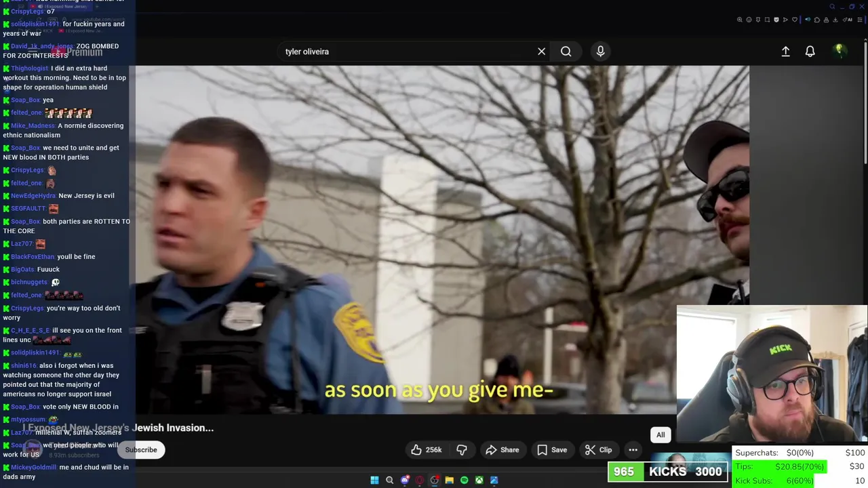Viewport: 868px width, 488px height.
Task: Open the browser downloads icon
Action: [835, 20]
